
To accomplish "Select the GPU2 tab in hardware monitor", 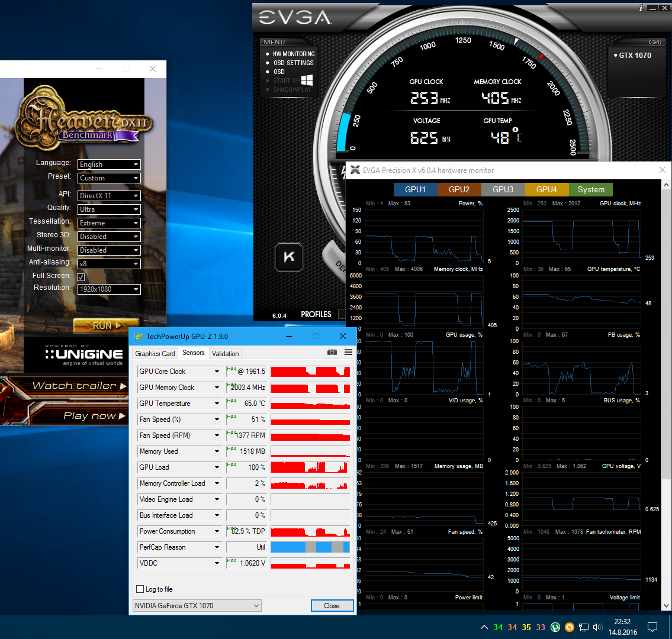I will pyautogui.click(x=459, y=189).
